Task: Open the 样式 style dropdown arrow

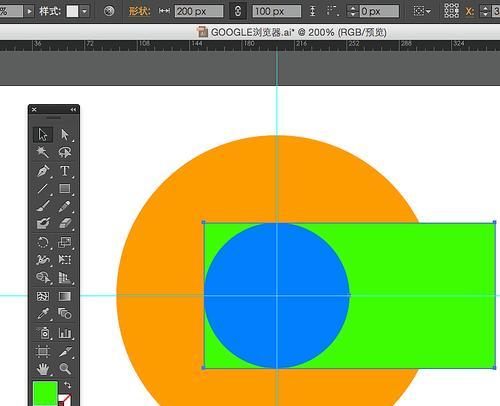Action: (x=85, y=11)
